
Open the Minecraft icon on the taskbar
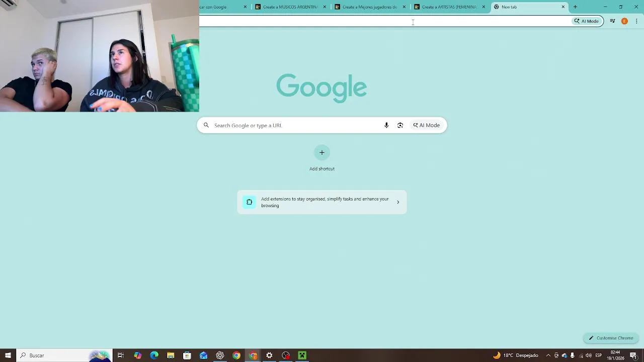[x=302, y=355]
